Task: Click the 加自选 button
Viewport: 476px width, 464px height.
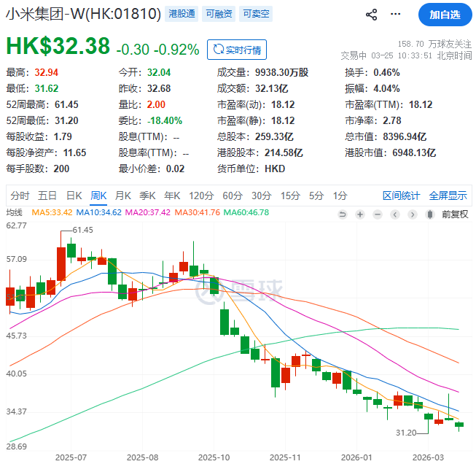Action: click(x=445, y=15)
